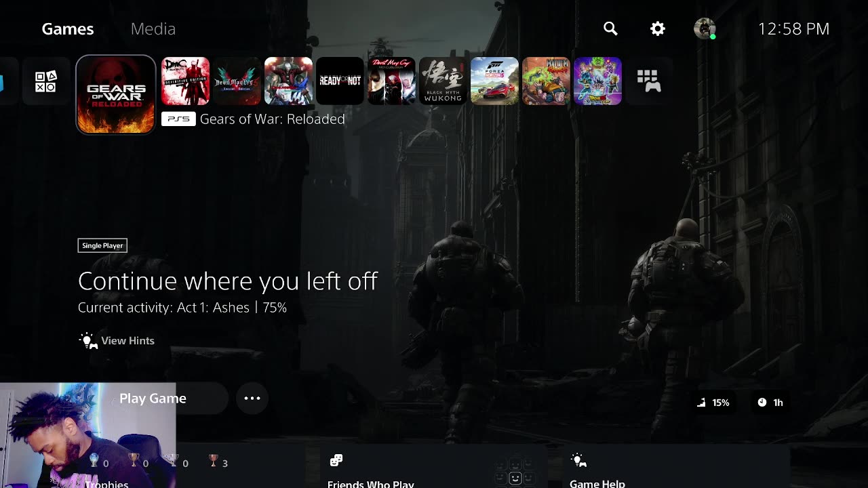Select the Mayhem Brawler game tile
The width and height of the screenshot is (868, 488).
pos(547,81)
